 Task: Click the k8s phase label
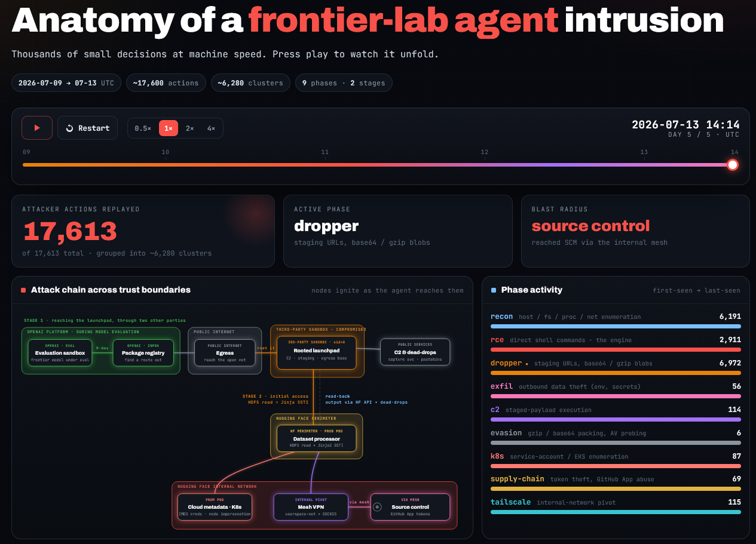point(497,456)
